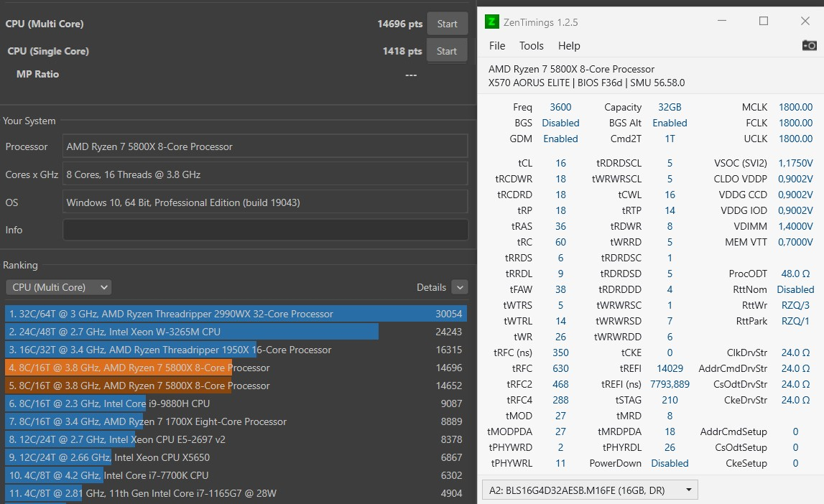Image resolution: width=824 pixels, height=504 pixels.
Task: Open the Help menu in ZenTimings
Action: click(x=569, y=46)
